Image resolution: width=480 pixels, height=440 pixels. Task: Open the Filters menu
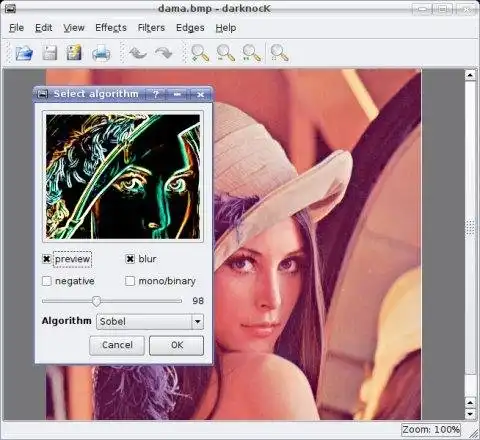tap(151, 28)
